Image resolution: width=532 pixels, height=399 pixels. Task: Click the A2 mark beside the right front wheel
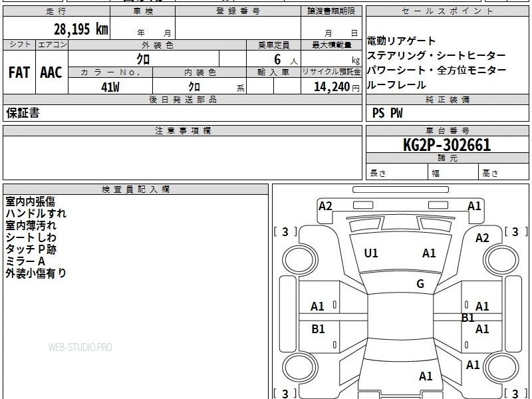tap(482, 238)
